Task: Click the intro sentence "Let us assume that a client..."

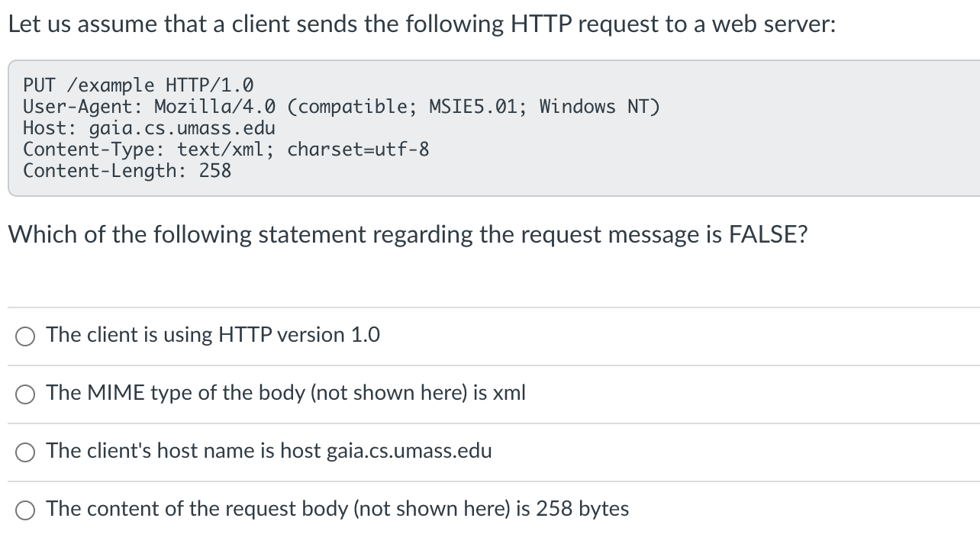Action: tap(422, 24)
